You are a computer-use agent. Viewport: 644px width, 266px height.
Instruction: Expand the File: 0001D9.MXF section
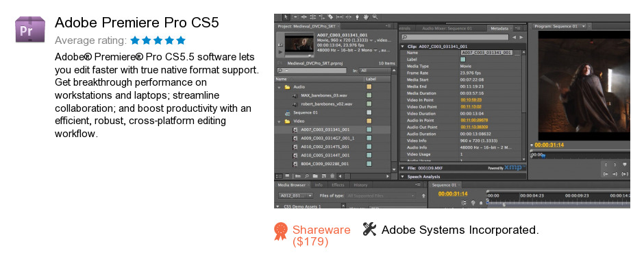403,168
